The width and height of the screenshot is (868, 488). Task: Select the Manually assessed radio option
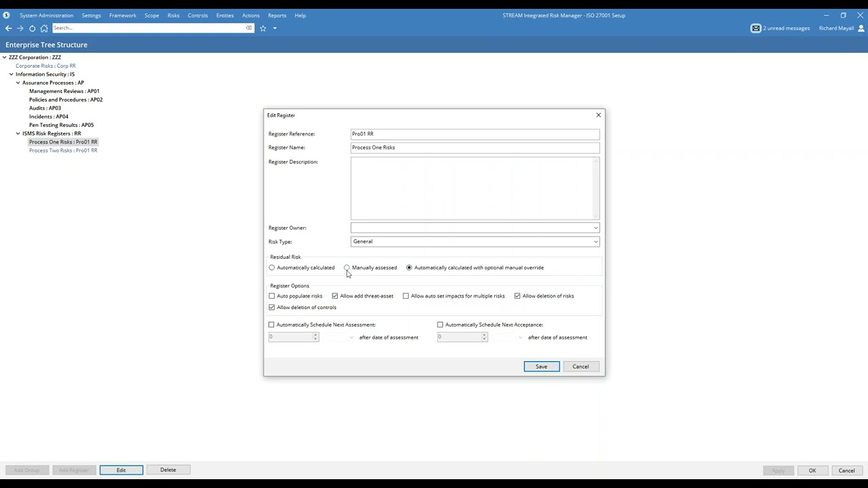pyautogui.click(x=347, y=268)
